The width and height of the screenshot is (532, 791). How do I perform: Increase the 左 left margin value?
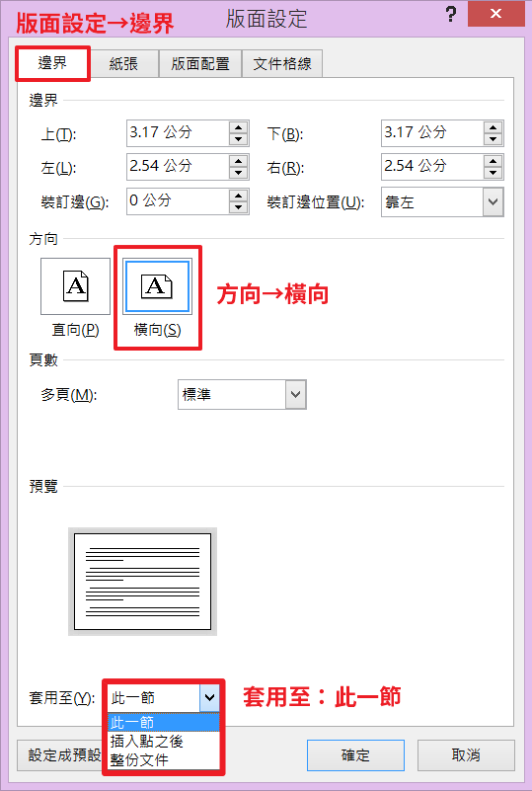pyautogui.click(x=238, y=161)
